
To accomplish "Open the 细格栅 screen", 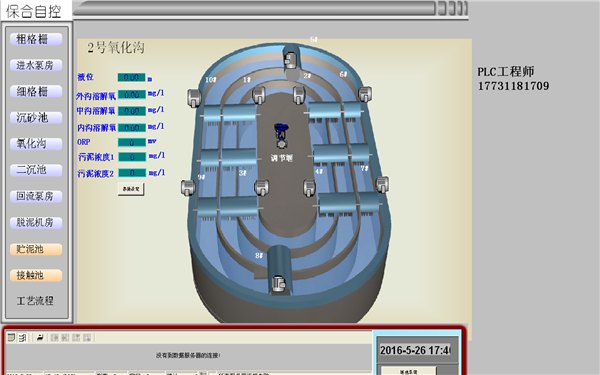I will (36, 91).
